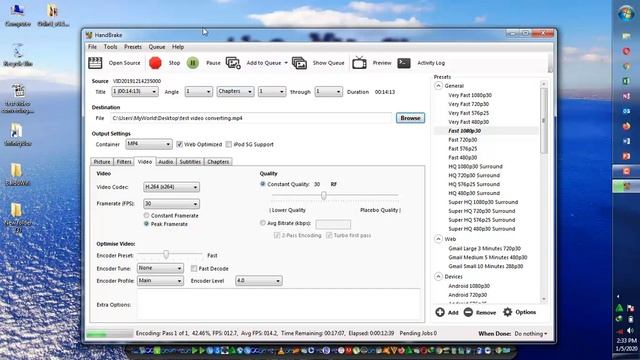Open the Tools menu

(x=110, y=47)
